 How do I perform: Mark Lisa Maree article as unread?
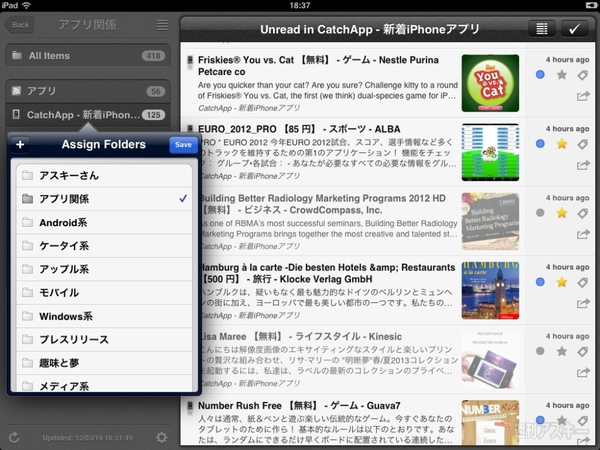(540, 351)
